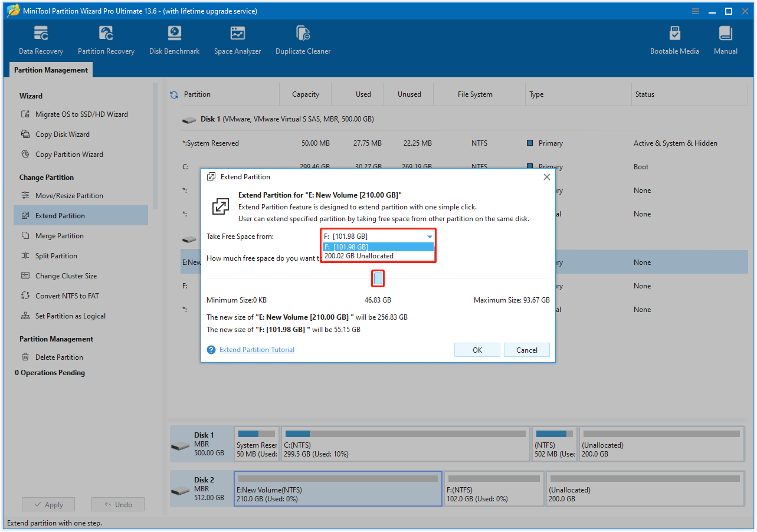Open the Take Free Space from dropdown
757x532 pixels.
click(x=378, y=237)
